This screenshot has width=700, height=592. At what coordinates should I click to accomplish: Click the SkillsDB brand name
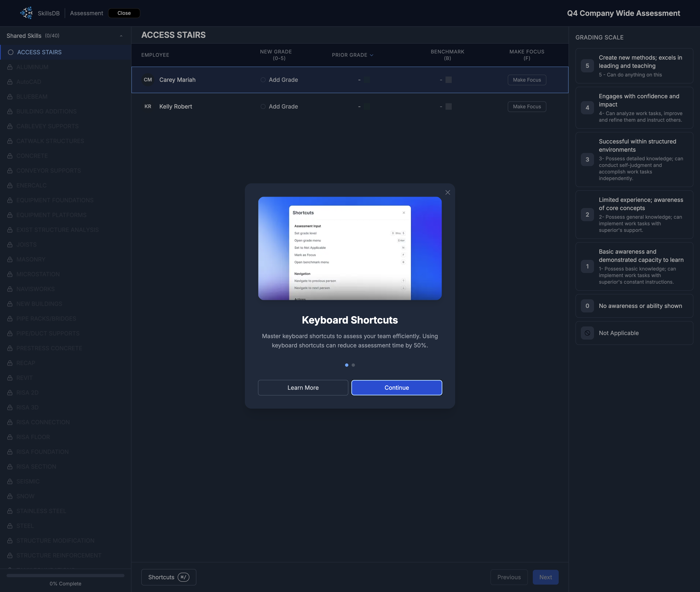pyautogui.click(x=49, y=13)
